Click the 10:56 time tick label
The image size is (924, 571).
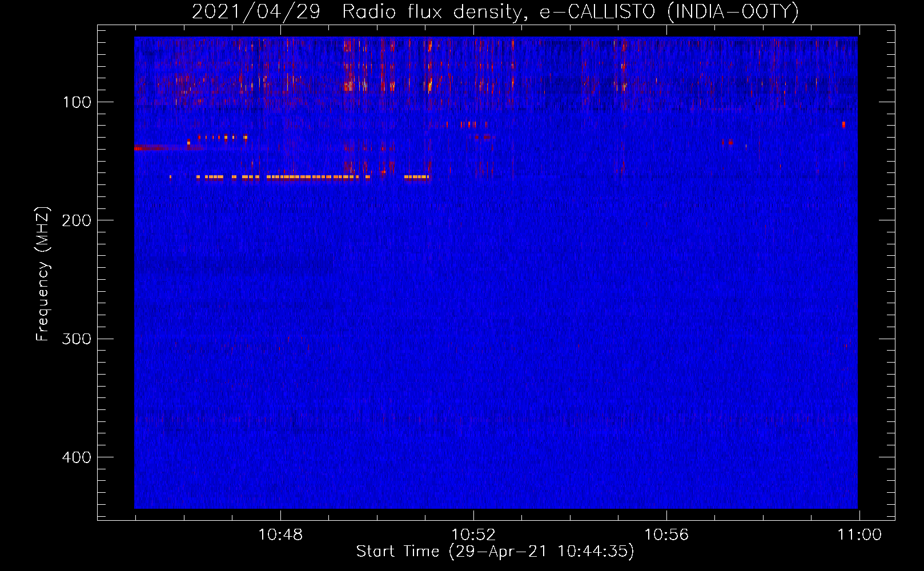click(666, 535)
